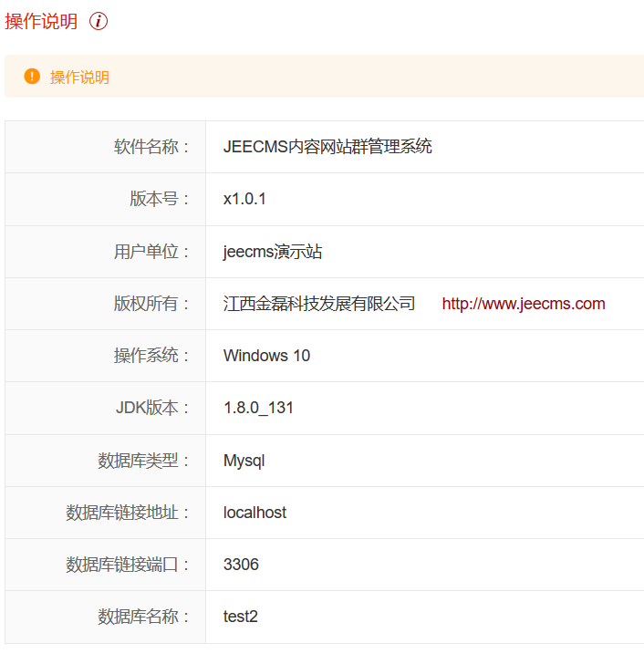This screenshot has width=644, height=664.
Task: Click the orange 操作说明 banner text
Action: point(79,78)
